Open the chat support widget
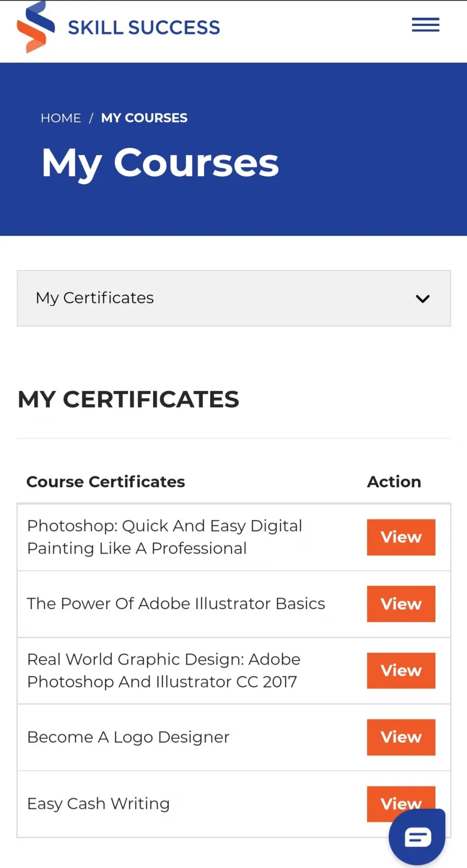Image resolution: width=467 pixels, height=868 pixels. click(x=417, y=837)
